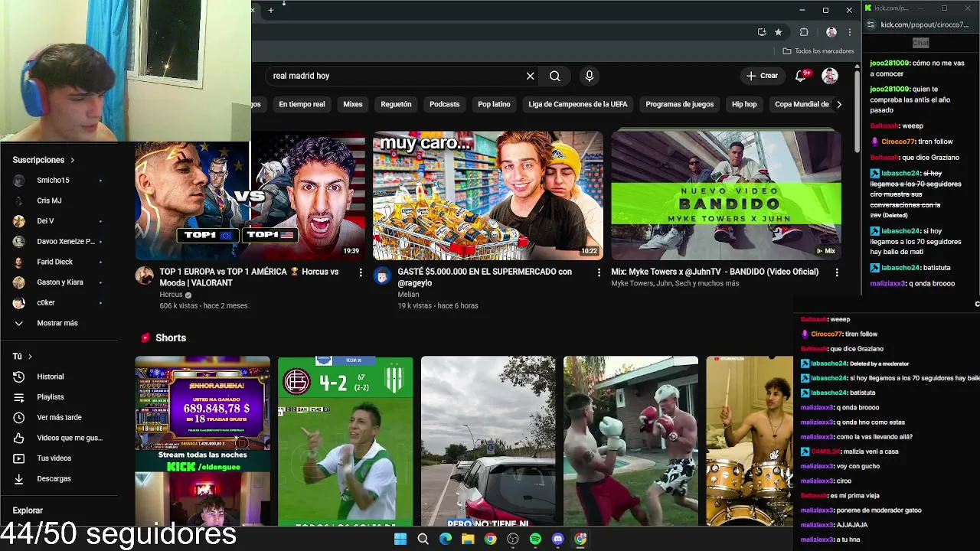Click the magnifier search button

(554, 76)
